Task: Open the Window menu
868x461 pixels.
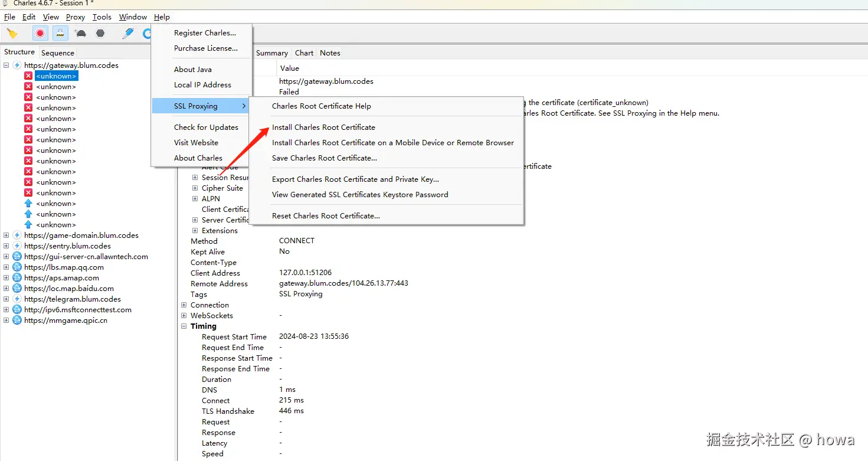Action: pyautogui.click(x=133, y=17)
